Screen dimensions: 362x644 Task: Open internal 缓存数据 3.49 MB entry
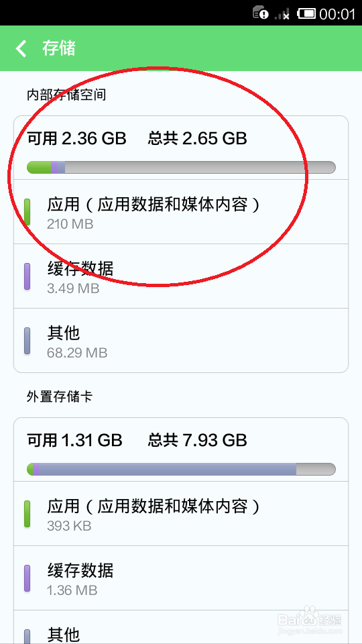(181, 276)
